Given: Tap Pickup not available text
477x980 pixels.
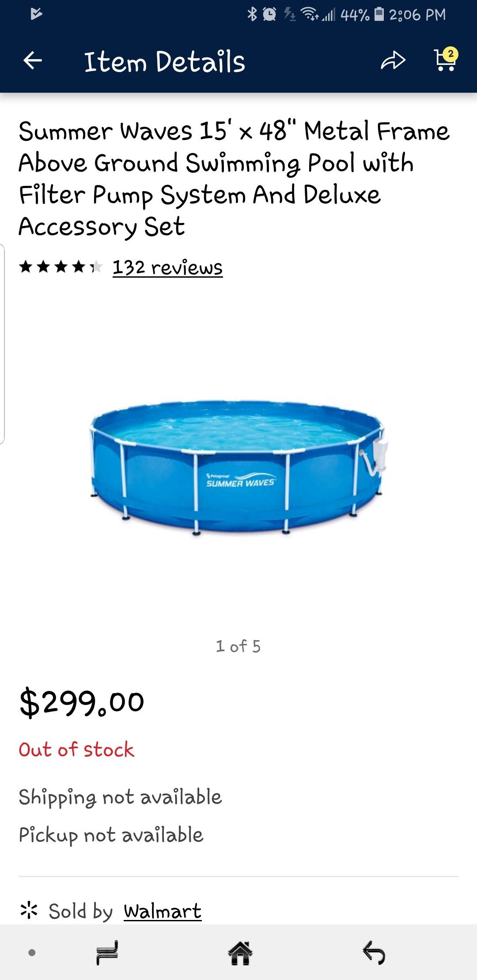Looking at the screenshot, I should tap(111, 835).
